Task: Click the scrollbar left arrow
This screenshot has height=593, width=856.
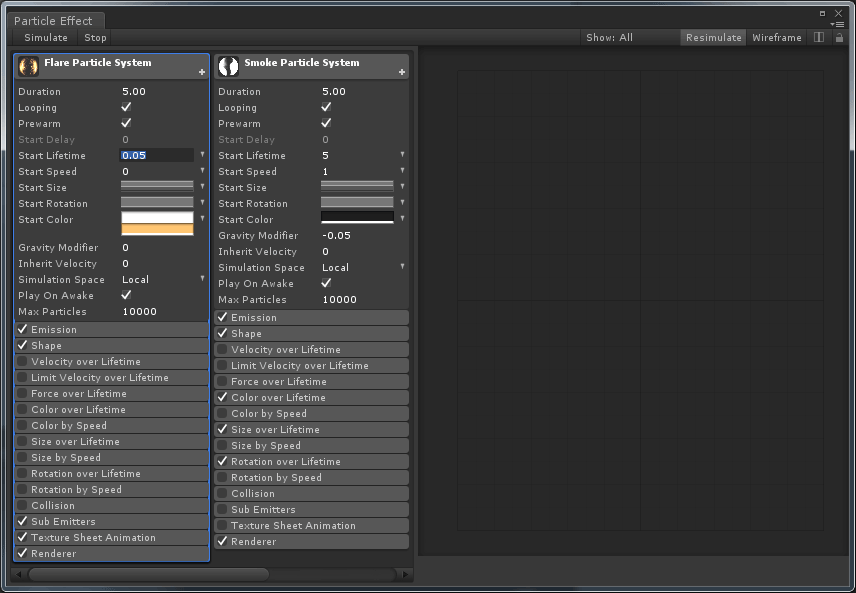Action: [x=19, y=574]
